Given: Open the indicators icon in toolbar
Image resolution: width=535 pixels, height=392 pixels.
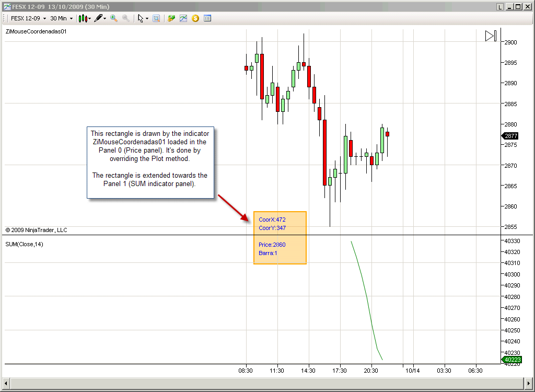Looking at the screenshot, I should [x=183, y=18].
